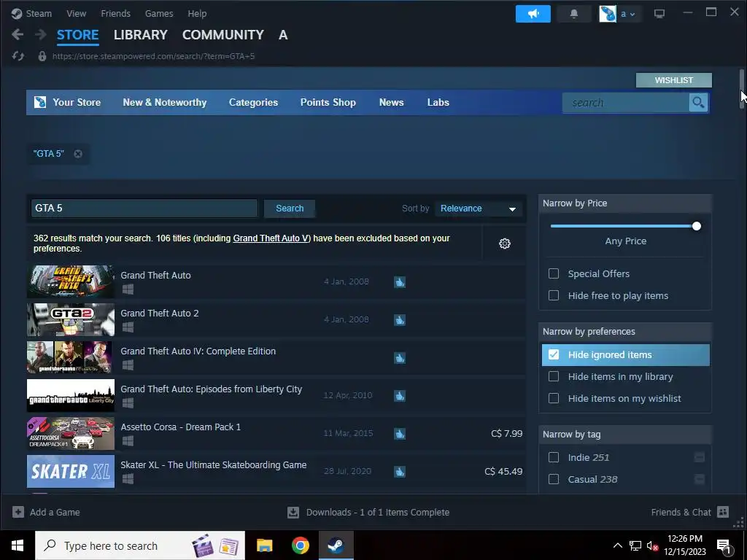Image resolution: width=747 pixels, height=560 pixels.
Task: Click review icon for Skater XL
Action: pos(400,472)
